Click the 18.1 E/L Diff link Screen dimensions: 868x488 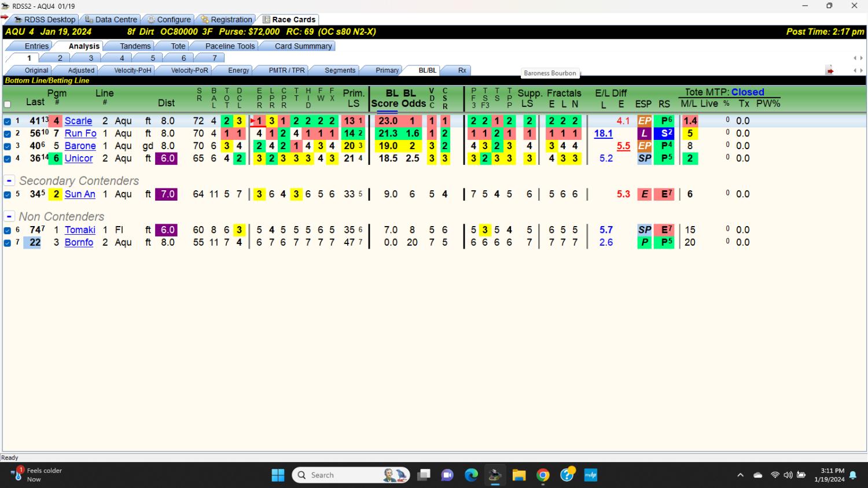click(x=603, y=134)
